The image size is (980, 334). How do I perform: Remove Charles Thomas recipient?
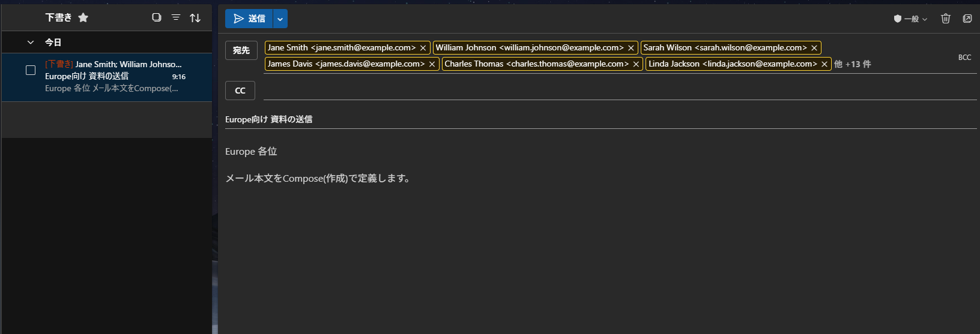click(636, 64)
